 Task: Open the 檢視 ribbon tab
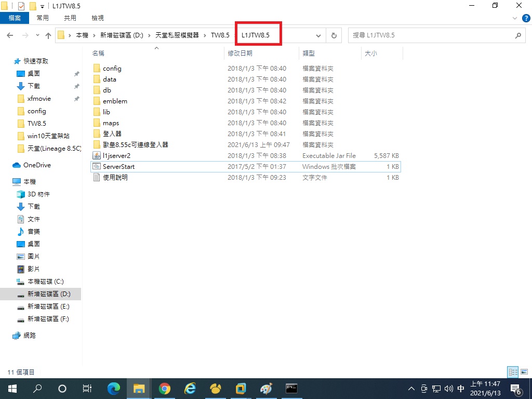coord(98,18)
